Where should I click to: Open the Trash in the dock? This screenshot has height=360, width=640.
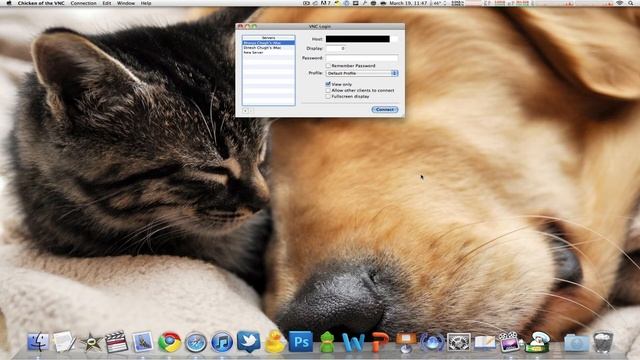point(603,341)
